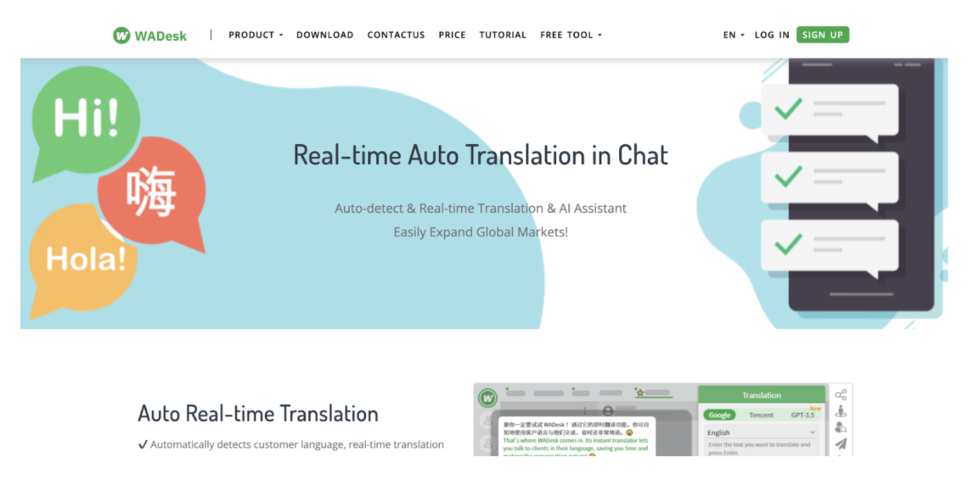Click the green translated English text in the chat bubble

point(575,448)
